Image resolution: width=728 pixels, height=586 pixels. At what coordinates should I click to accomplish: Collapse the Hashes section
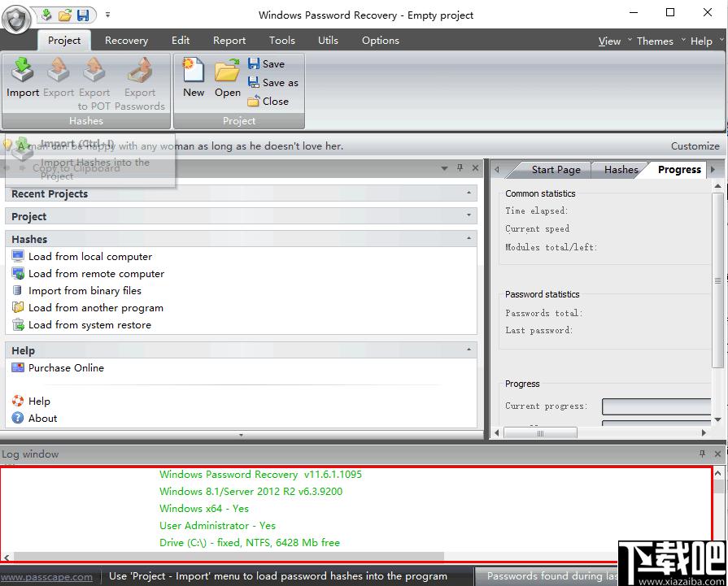coord(469,238)
